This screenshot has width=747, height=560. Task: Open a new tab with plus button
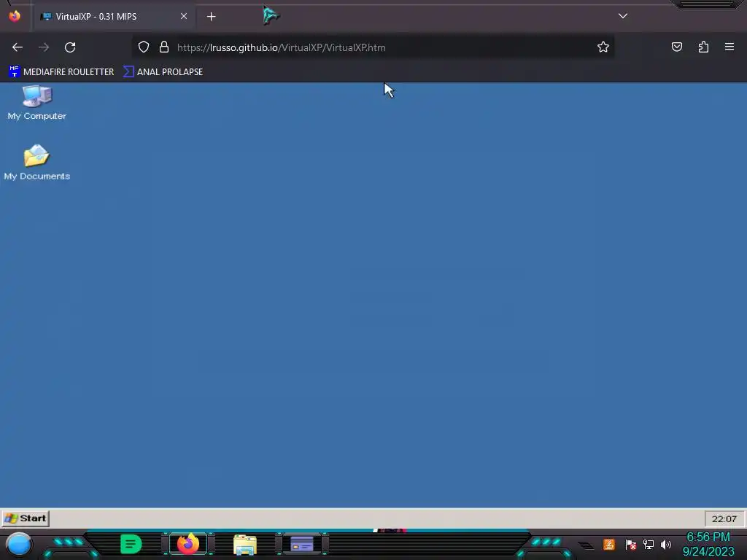point(211,17)
